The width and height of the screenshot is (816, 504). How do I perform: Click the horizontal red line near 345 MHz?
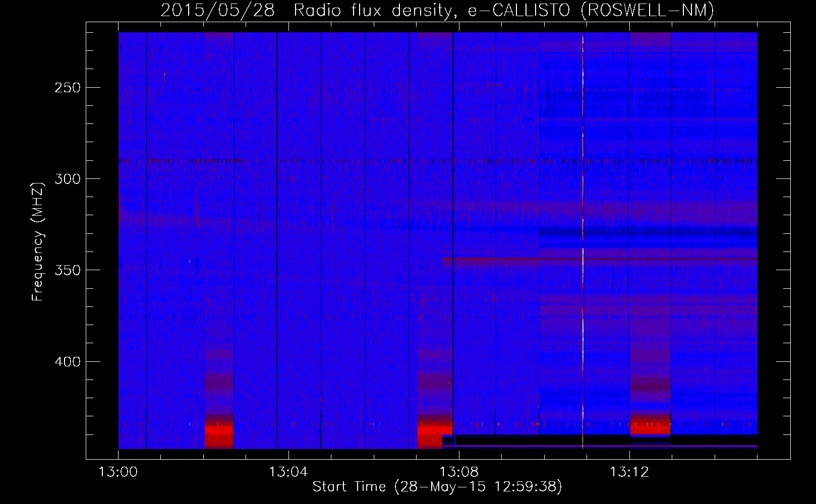tap(600, 259)
